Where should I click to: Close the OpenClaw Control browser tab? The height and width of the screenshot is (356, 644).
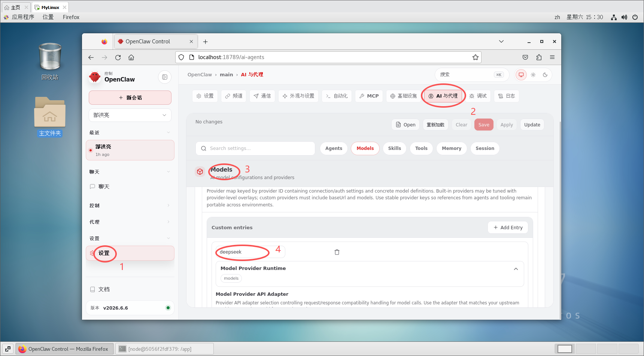point(191,42)
